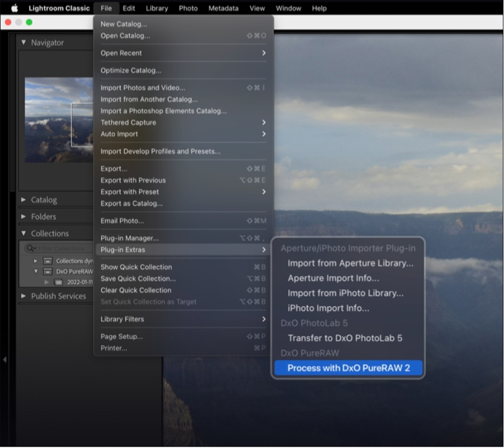Collapse the Collections panel
The width and height of the screenshot is (504, 448).
click(x=24, y=233)
